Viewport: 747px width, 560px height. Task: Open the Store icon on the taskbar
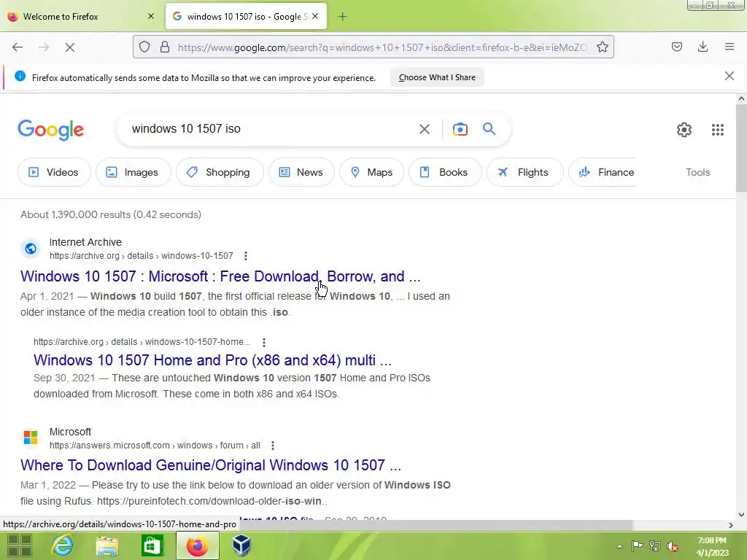coord(152,545)
